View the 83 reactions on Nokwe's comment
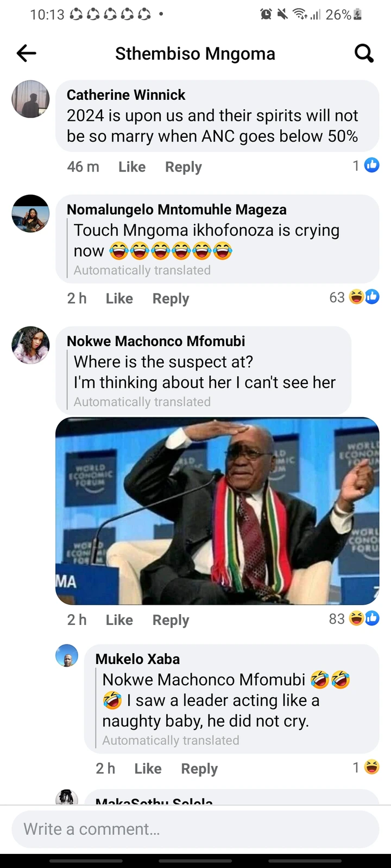Screen dimensions: 391x868 coord(354,618)
